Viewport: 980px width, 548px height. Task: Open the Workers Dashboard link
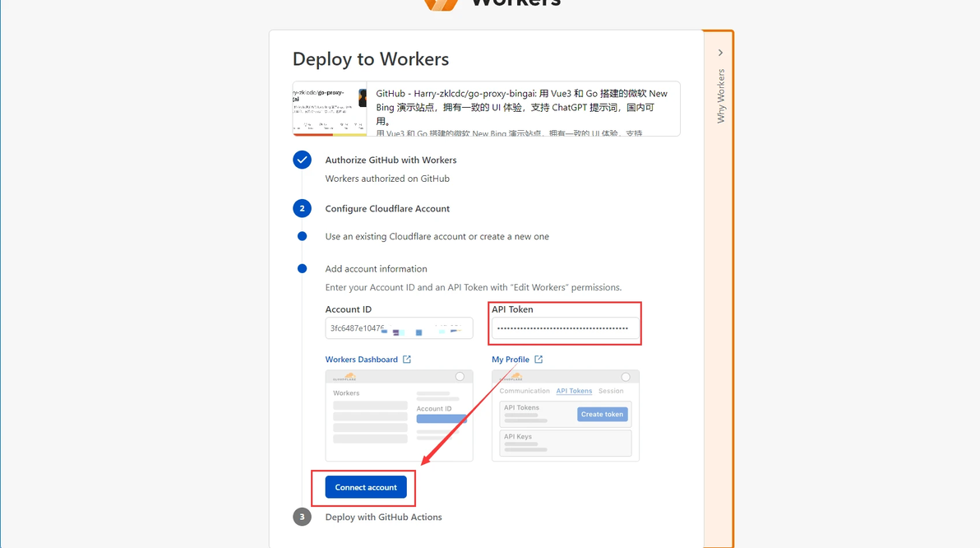coord(361,359)
